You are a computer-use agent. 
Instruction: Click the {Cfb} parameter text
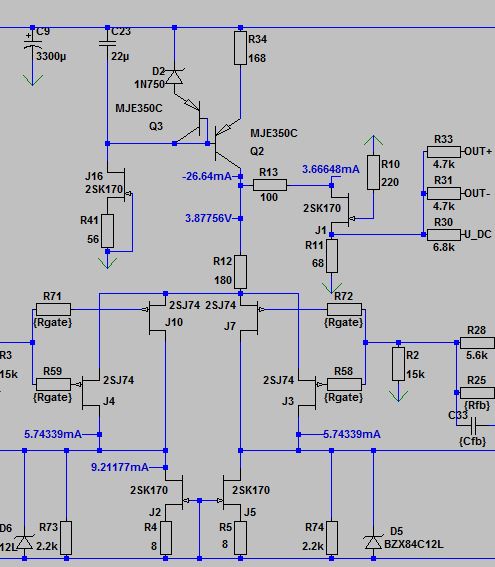pyautogui.click(x=472, y=441)
